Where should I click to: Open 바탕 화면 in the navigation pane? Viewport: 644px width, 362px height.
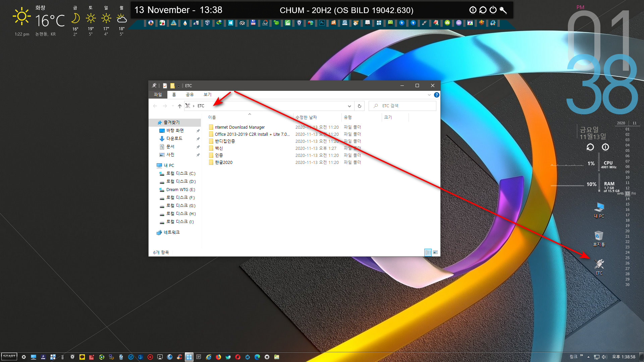click(175, 131)
